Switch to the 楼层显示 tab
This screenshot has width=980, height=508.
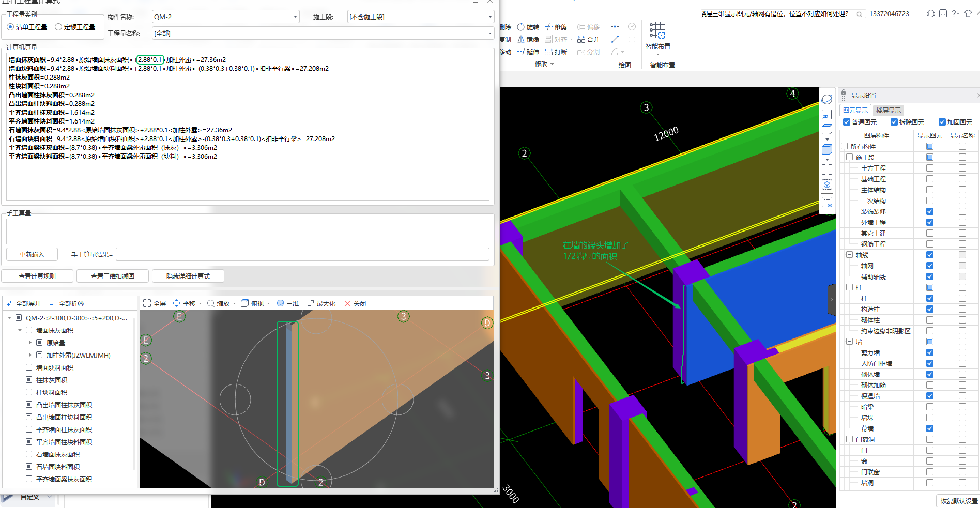click(888, 111)
